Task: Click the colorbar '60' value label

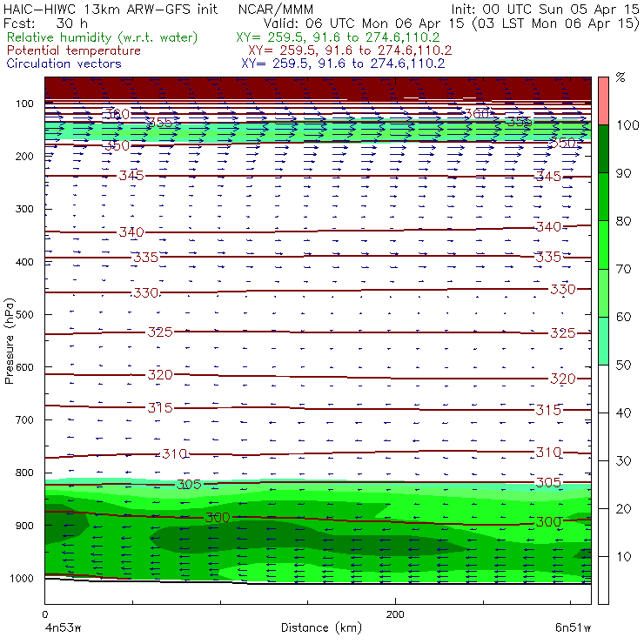Action: coord(623,317)
